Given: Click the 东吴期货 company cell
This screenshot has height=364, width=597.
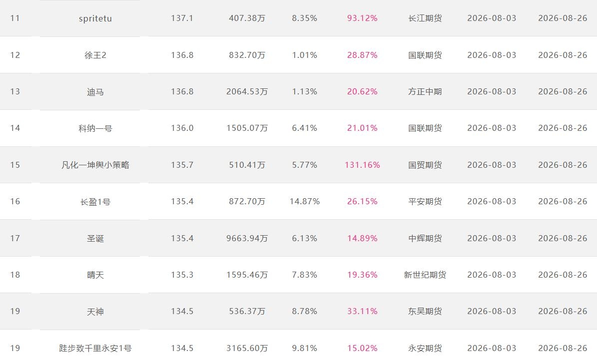Looking at the screenshot, I should click(425, 312).
